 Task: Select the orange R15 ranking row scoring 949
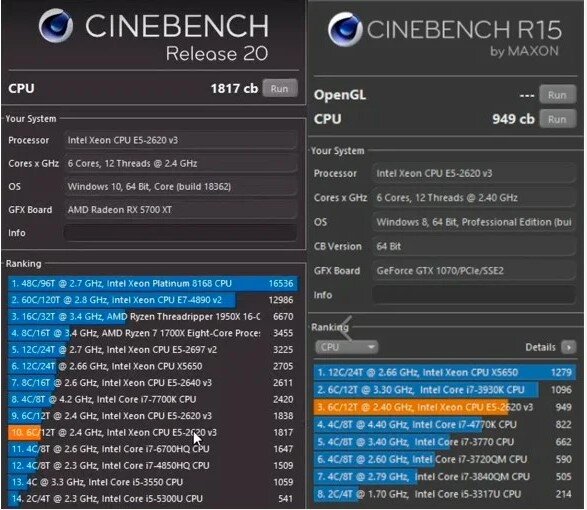click(x=444, y=407)
